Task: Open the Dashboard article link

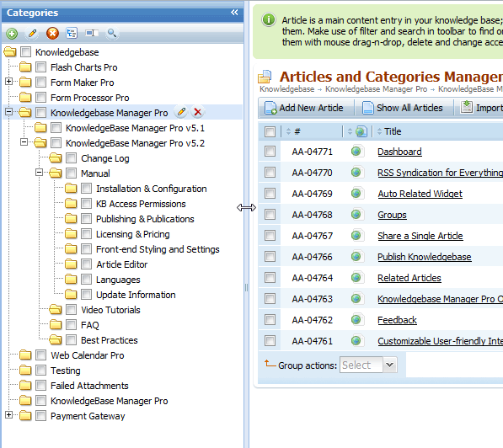Action: (x=399, y=152)
